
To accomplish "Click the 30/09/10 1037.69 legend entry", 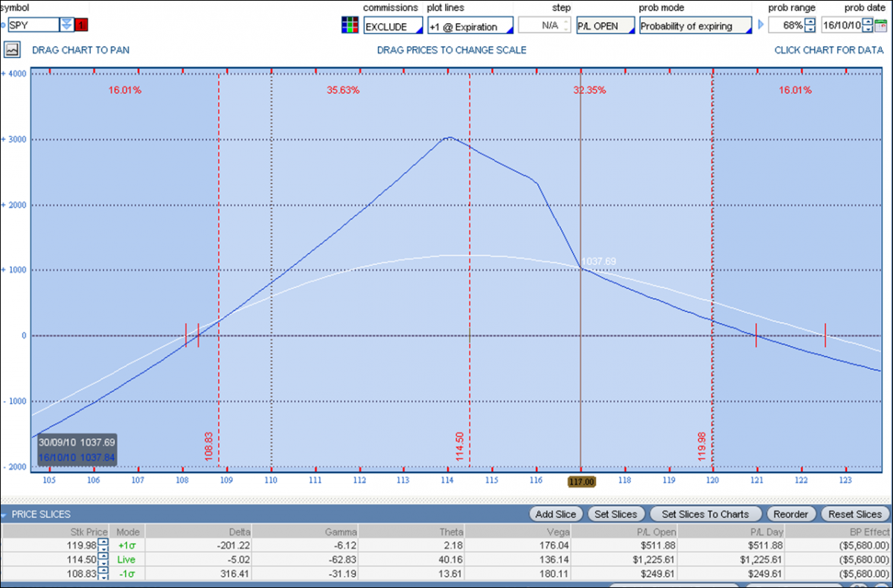I will coord(77,442).
